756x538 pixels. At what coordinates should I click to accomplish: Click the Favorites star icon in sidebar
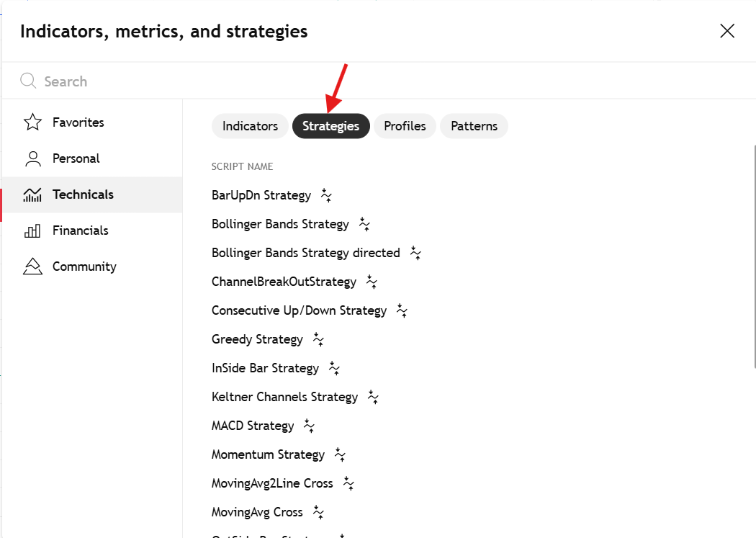pos(32,122)
